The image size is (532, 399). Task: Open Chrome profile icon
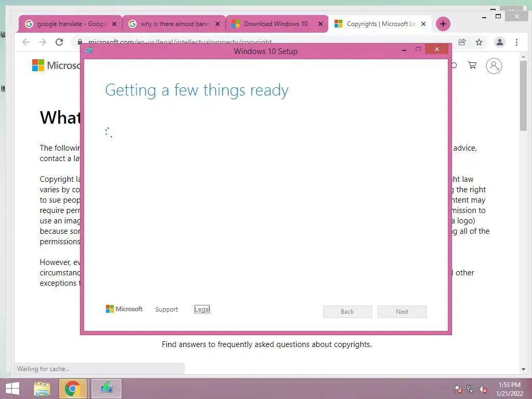[499, 42]
